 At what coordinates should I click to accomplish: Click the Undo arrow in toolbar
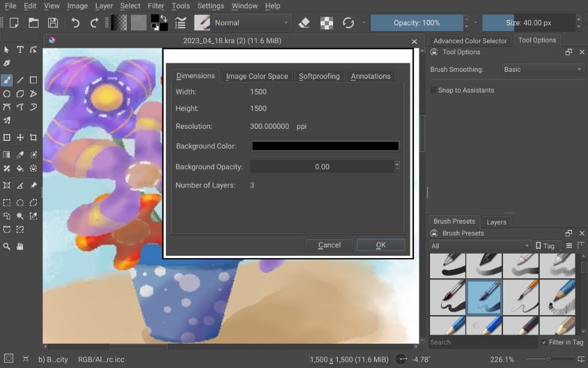pos(75,22)
